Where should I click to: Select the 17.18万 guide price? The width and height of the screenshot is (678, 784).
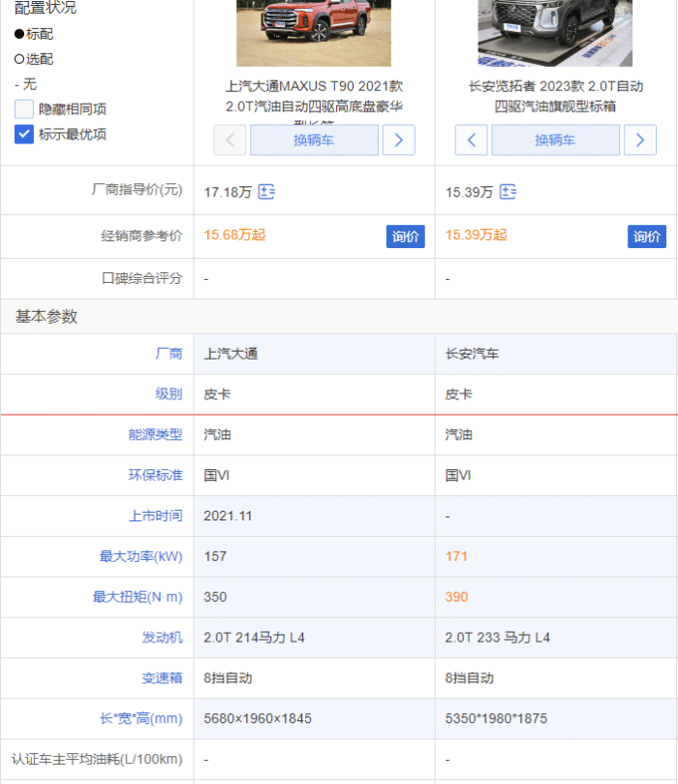pos(228,192)
